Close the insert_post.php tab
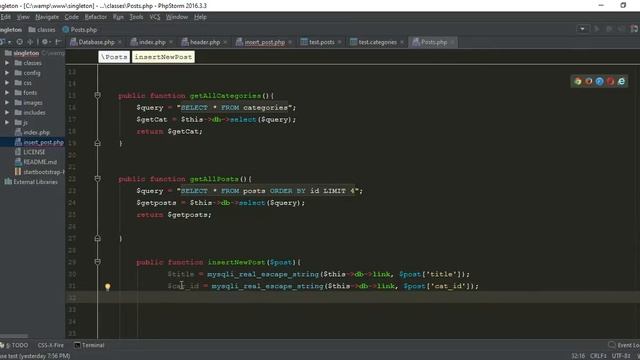Image resolution: width=640 pixels, height=360 pixels. pos(290,42)
